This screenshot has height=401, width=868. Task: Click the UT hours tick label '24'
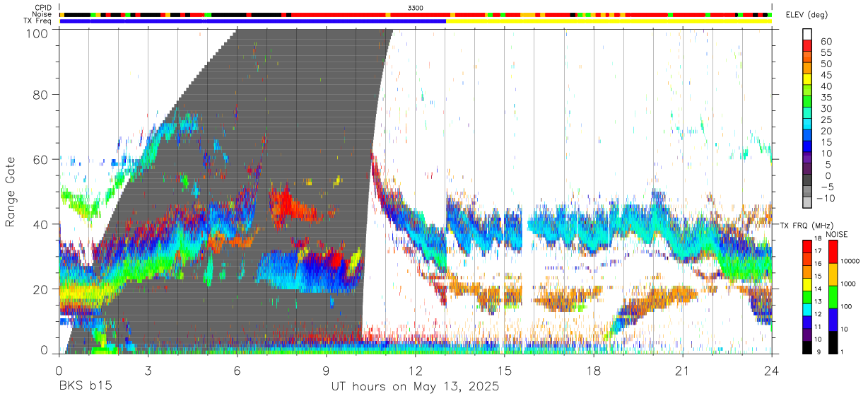772,371
